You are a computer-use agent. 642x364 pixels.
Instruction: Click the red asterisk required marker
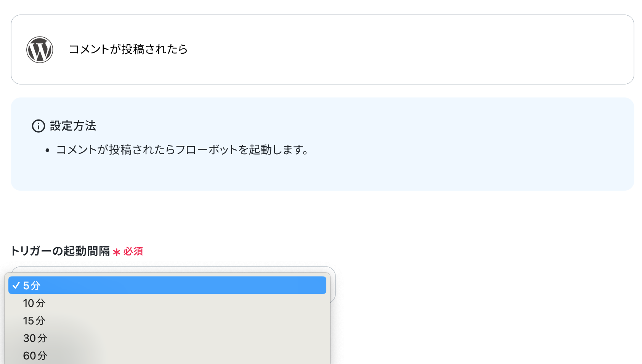point(117,252)
